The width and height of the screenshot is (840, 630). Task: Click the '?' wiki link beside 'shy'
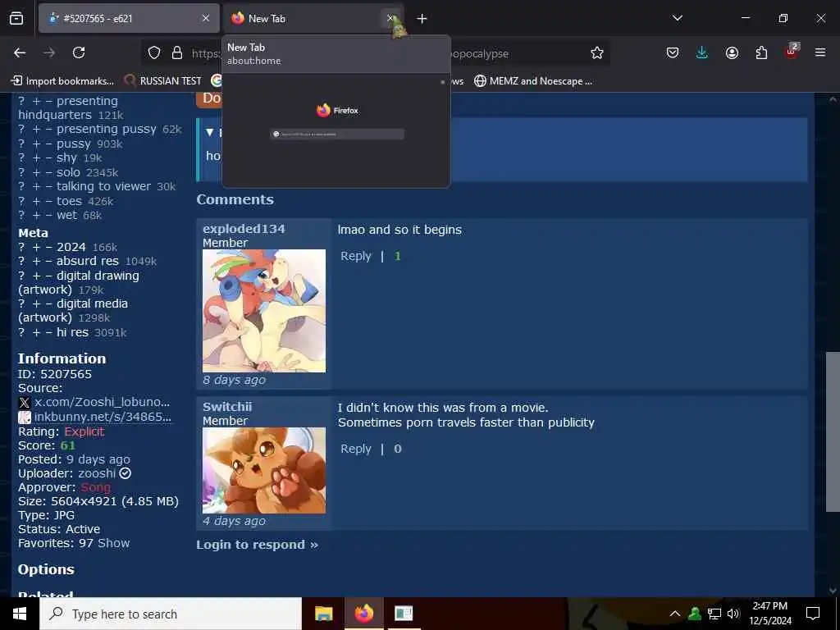21,157
